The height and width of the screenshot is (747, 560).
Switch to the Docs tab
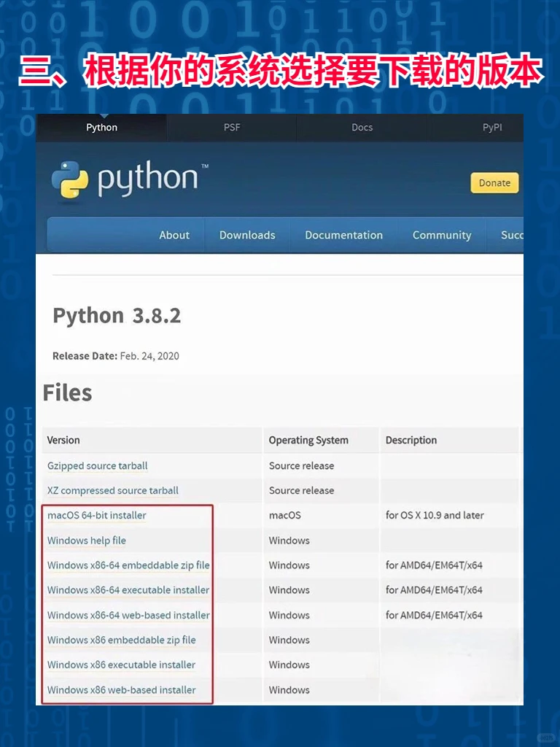362,128
